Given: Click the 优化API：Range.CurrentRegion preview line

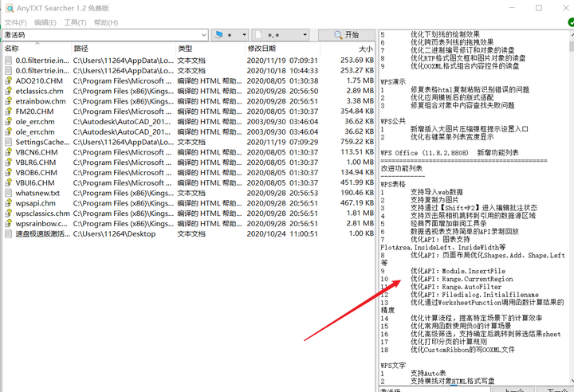Looking at the screenshot, I should coord(462,279).
